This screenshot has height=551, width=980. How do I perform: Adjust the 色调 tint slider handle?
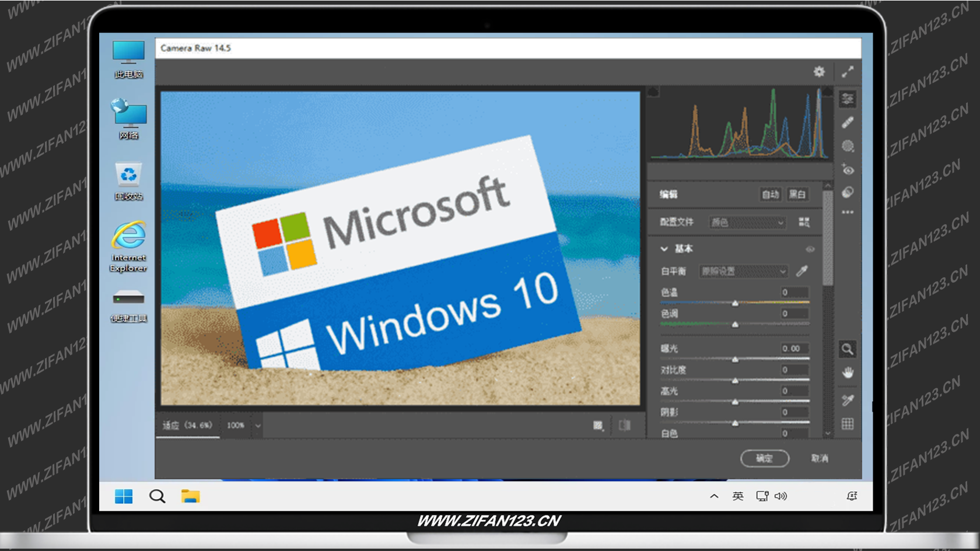(x=735, y=324)
